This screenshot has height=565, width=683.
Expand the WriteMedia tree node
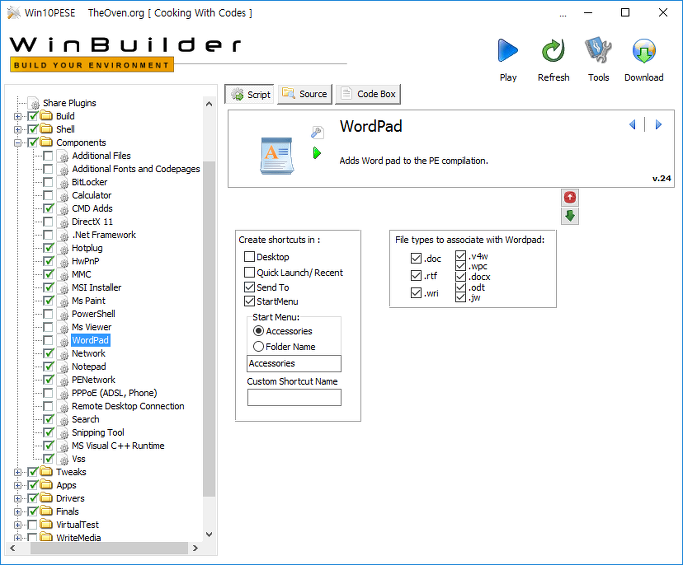(x=18, y=538)
